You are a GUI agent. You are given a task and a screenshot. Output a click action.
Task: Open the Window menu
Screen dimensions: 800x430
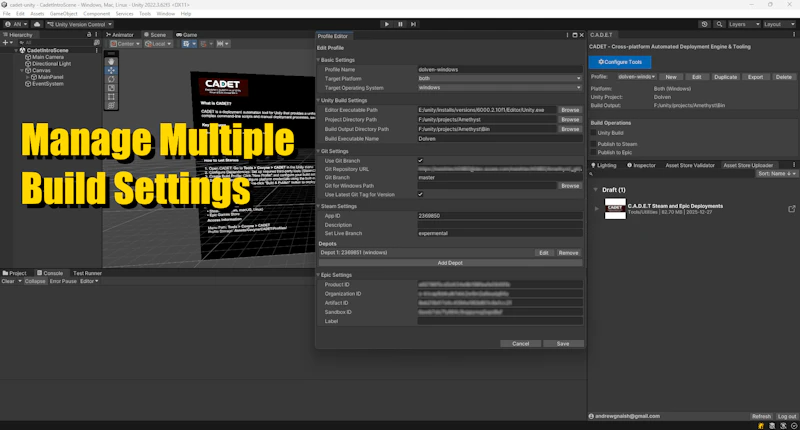[x=165, y=14]
